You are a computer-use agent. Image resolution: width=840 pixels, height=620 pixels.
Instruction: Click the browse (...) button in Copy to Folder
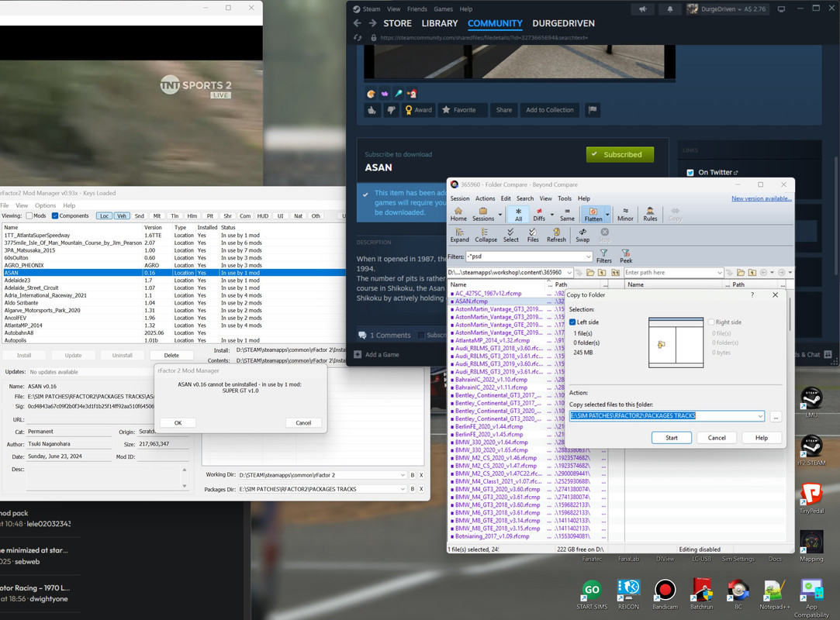coord(776,416)
